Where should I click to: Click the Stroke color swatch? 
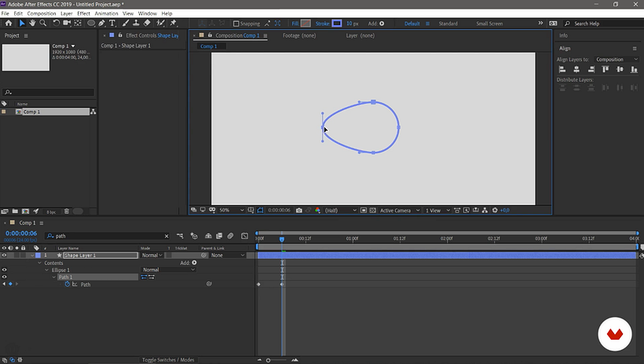click(x=337, y=24)
